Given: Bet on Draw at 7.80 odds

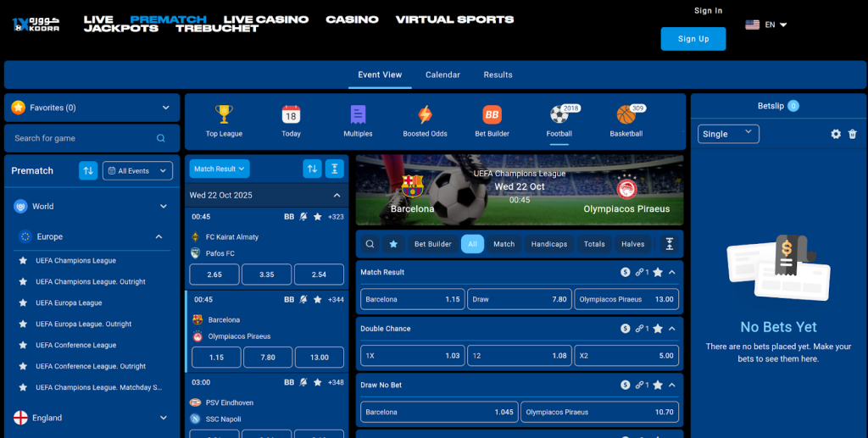Looking at the screenshot, I should [x=520, y=299].
